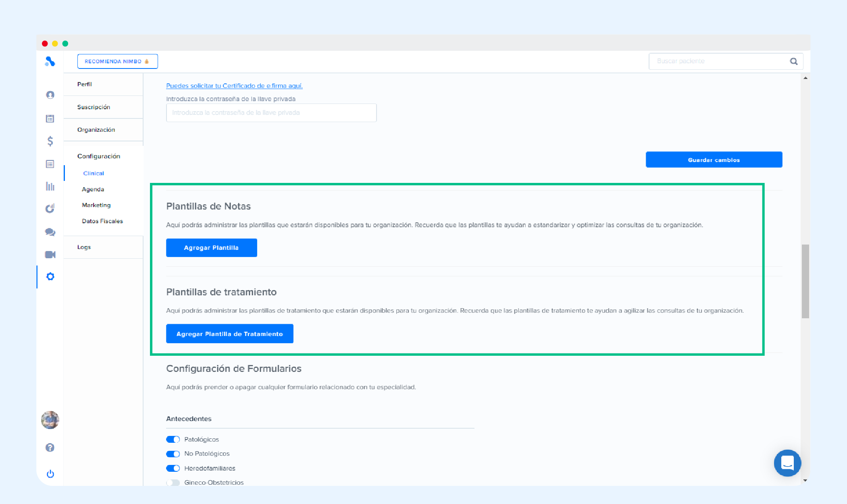Open the Datos Fiscales section
The width and height of the screenshot is (847, 504).
pyautogui.click(x=102, y=221)
